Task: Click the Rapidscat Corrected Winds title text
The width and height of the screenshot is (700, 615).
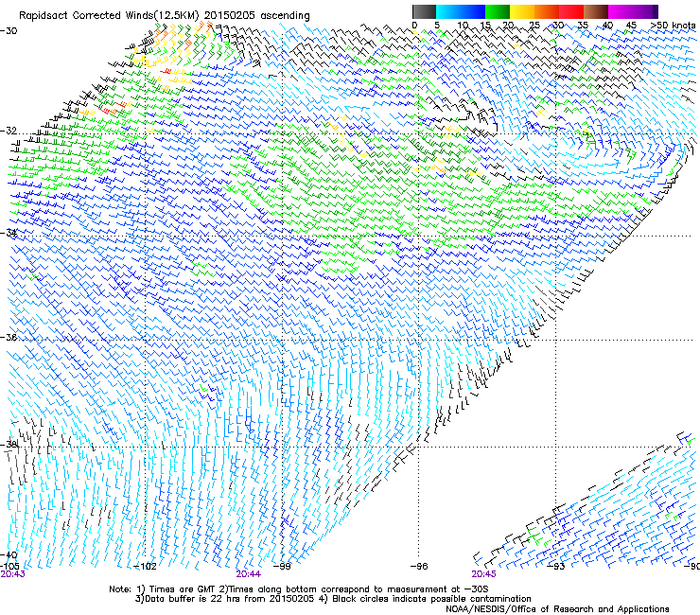Action: pyautogui.click(x=165, y=16)
